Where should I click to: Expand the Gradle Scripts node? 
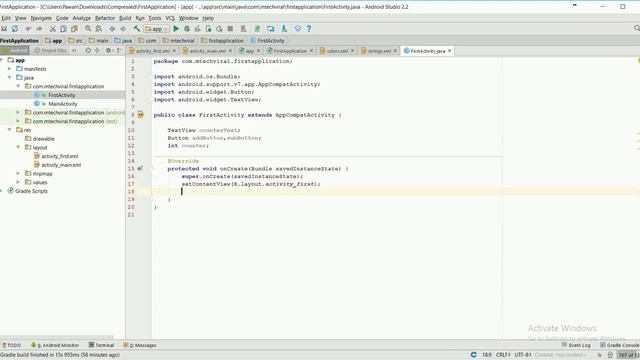pyautogui.click(x=2, y=191)
